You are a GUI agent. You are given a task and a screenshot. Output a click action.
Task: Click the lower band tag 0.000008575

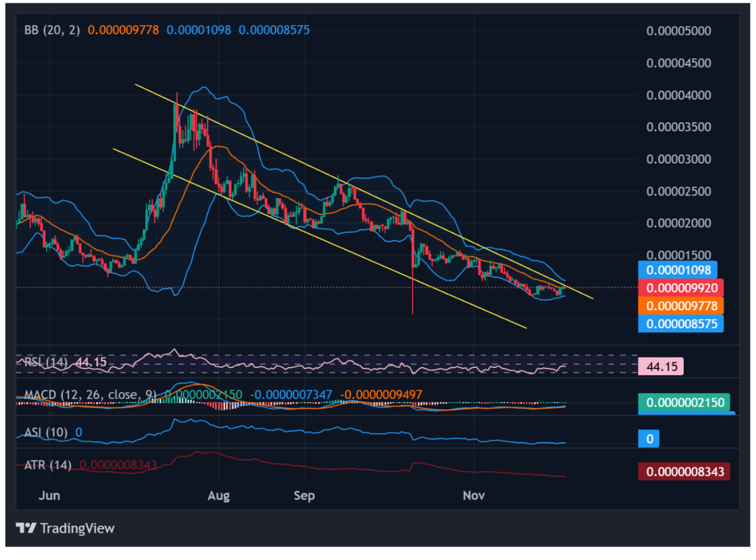pyautogui.click(x=680, y=323)
